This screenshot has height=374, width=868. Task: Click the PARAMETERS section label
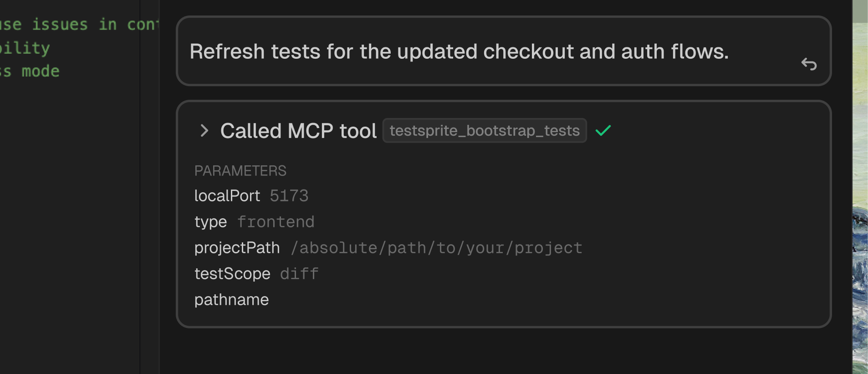240,171
